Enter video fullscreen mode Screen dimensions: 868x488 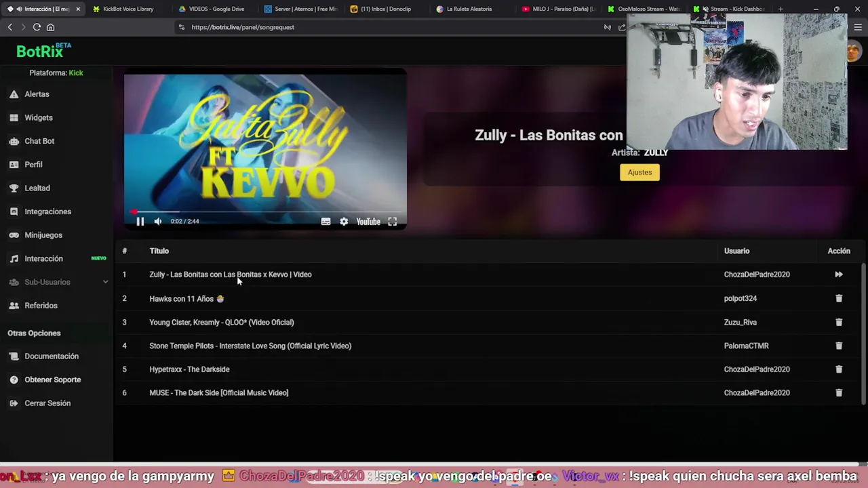392,222
